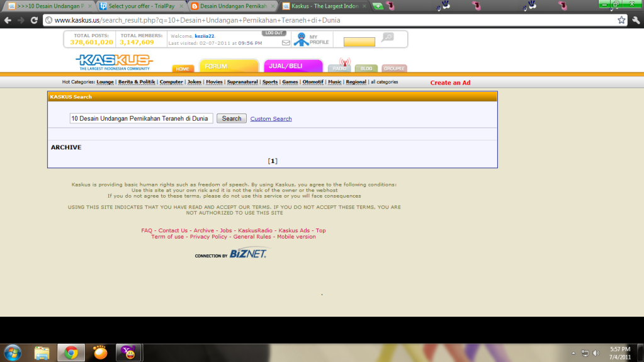Close the TrialPay tab
This screenshot has height=362, width=644.
pyautogui.click(x=182, y=6)
